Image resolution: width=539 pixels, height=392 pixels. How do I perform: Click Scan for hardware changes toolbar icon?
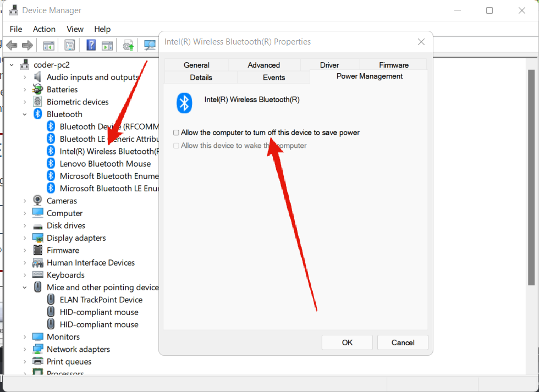click(150, 45)
